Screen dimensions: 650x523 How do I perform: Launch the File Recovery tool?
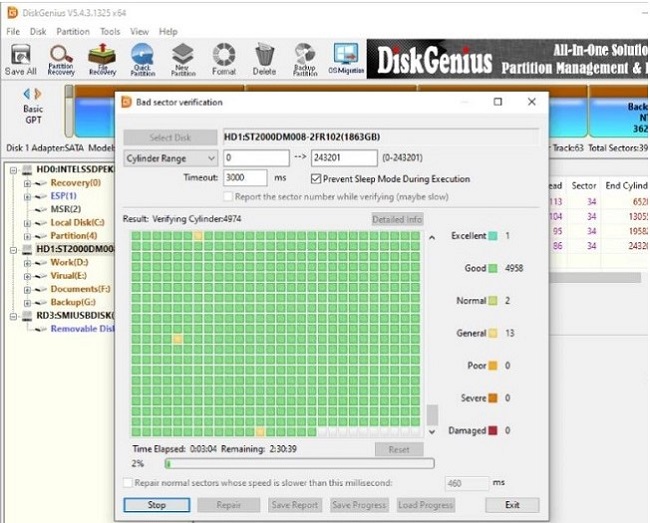(x=102, y=59)
